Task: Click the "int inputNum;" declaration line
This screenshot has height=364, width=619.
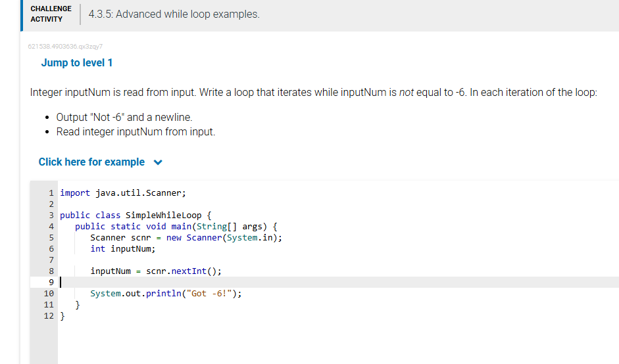Action: tap(123, 249)
